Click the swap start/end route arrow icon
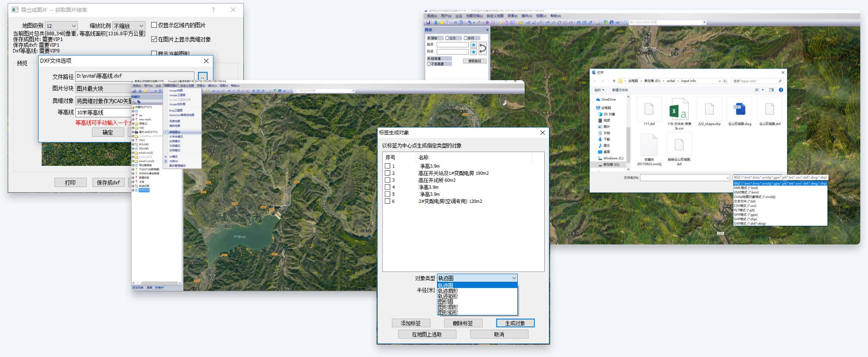868x357 pixels. pos(482,48)
